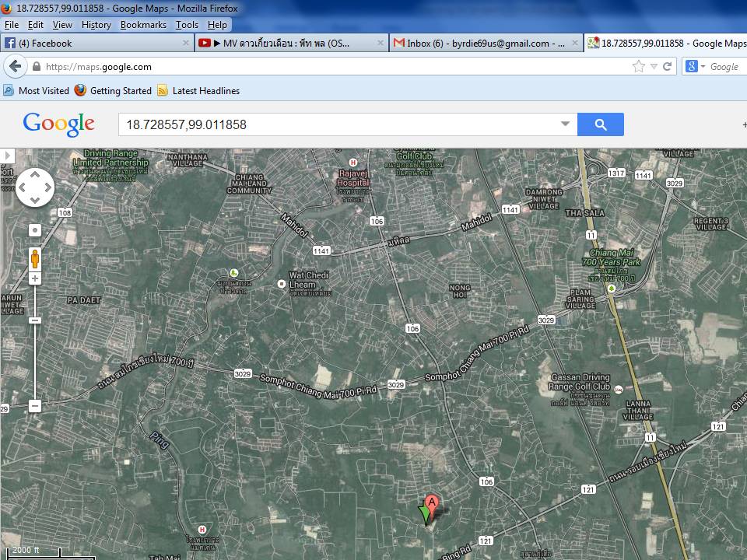
Task: Click the zoom slider handle
Action: (35, 320)
